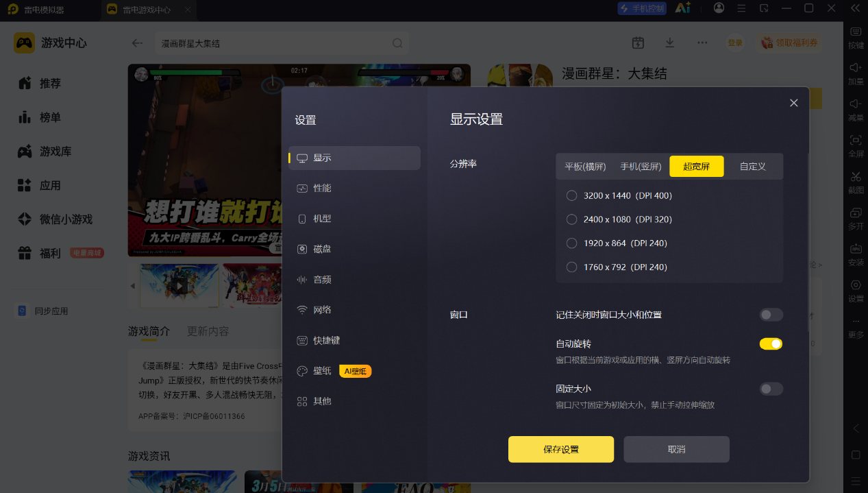The width and height of the screenshot is (868, 493).
Task: Click the 取消 button
Action: [x=676, y=449]
